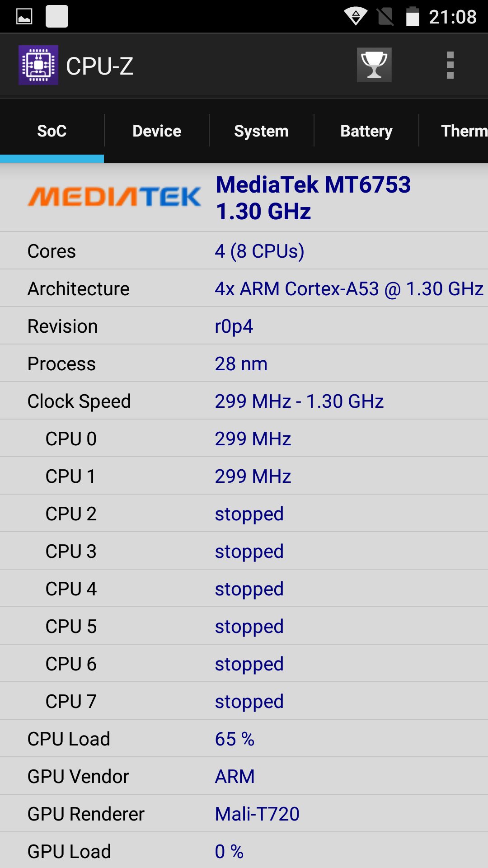Tap the MediaTek MT6753 heading
This screenshot has width=488, height=868.
coord(313,198)
